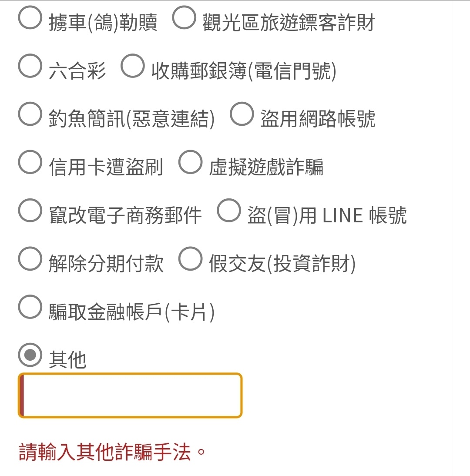Viewport: 470px width, 476px height.
Task: Click the label text 盜用網路帳號
Action: point(318,118)
